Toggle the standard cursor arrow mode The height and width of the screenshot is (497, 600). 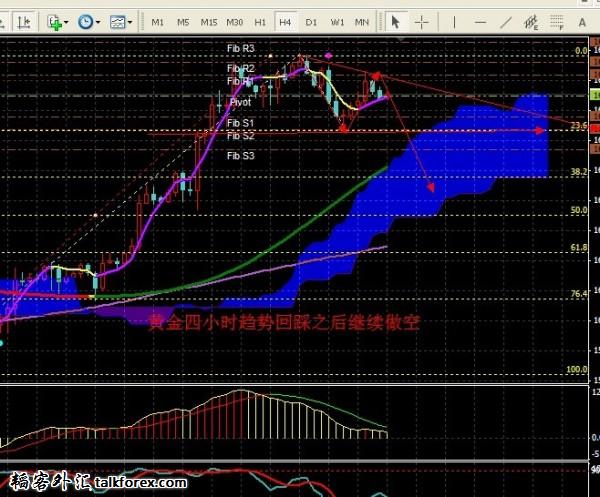click(x=397, y=21)
